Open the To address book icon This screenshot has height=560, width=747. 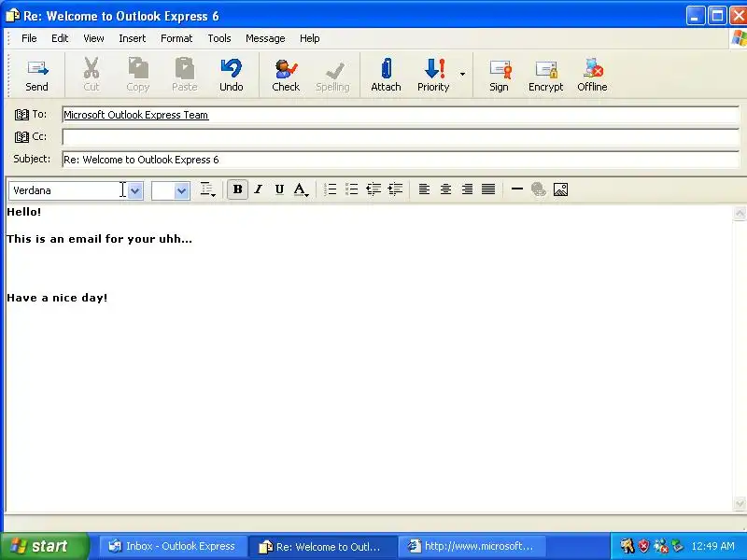(21, 115)
